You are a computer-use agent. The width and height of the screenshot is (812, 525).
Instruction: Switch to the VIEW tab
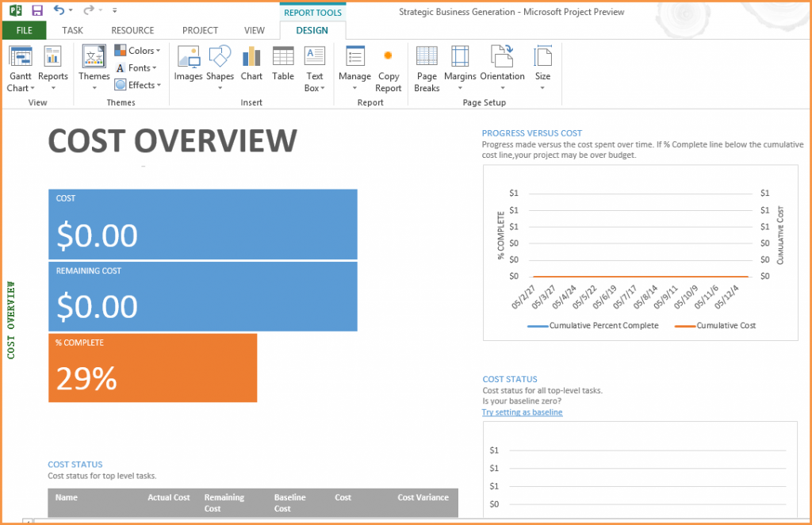click(255, 30)
